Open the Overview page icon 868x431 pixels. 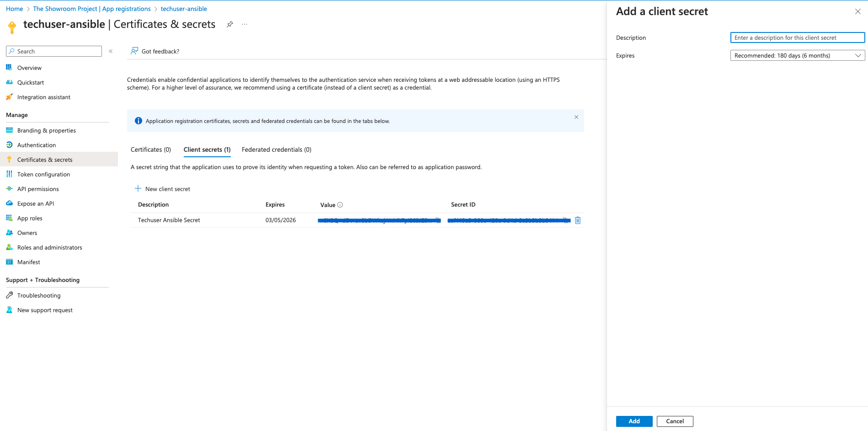(9, 67)
